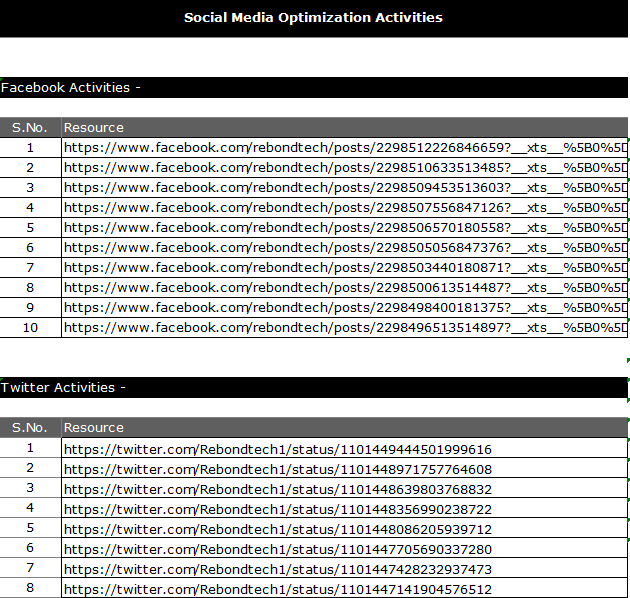Open Facebook post link 2298507556847126
The image size is (630, 598).
tap(345, 208)
